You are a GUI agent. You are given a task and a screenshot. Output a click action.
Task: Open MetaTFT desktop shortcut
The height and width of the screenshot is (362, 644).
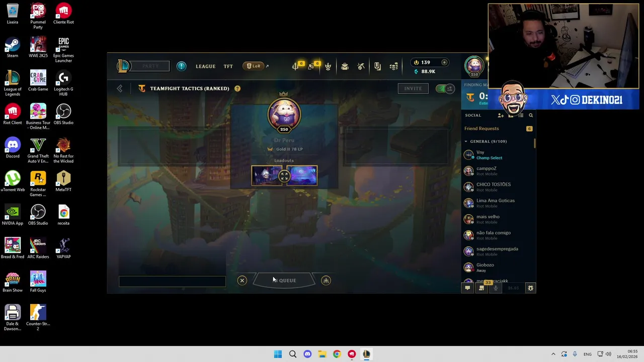click(63, 182)
